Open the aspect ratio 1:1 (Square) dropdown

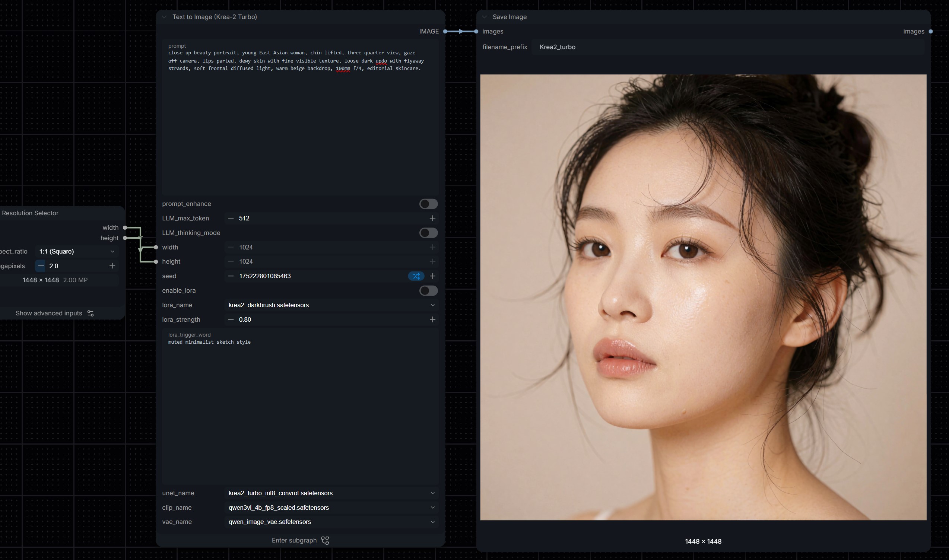pyautogui.click(x=77, y=252)
